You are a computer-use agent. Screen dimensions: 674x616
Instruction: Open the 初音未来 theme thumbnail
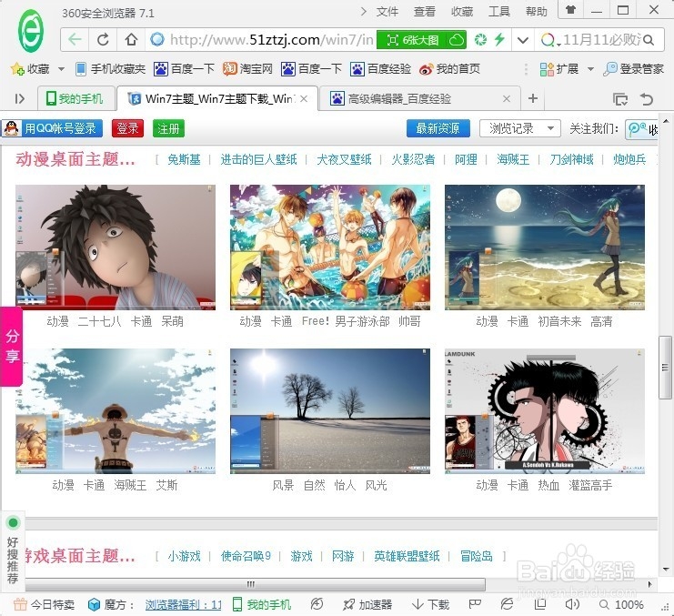pos(545,247)
